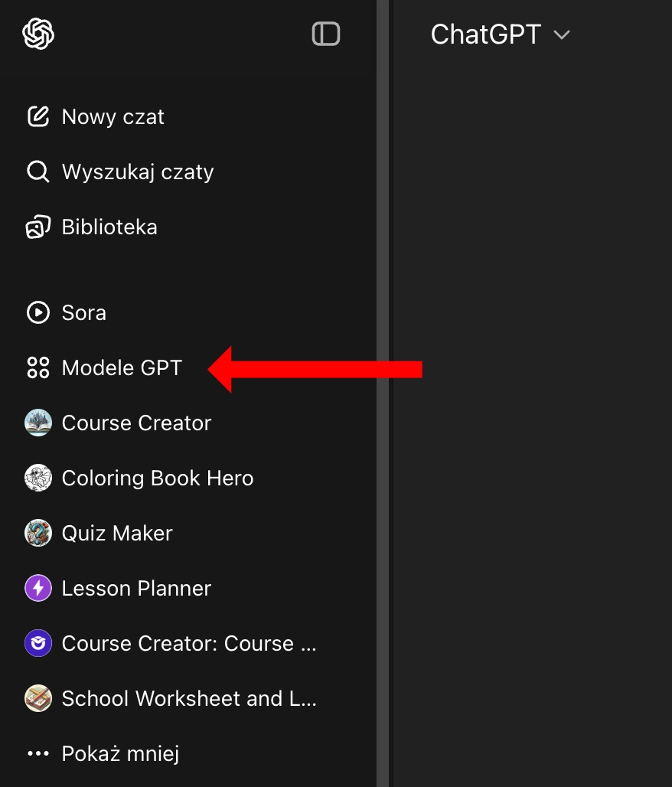Click the new chat pencil icon
The height and width of the screenshot is (787, 672).
[x=38, y=116]
